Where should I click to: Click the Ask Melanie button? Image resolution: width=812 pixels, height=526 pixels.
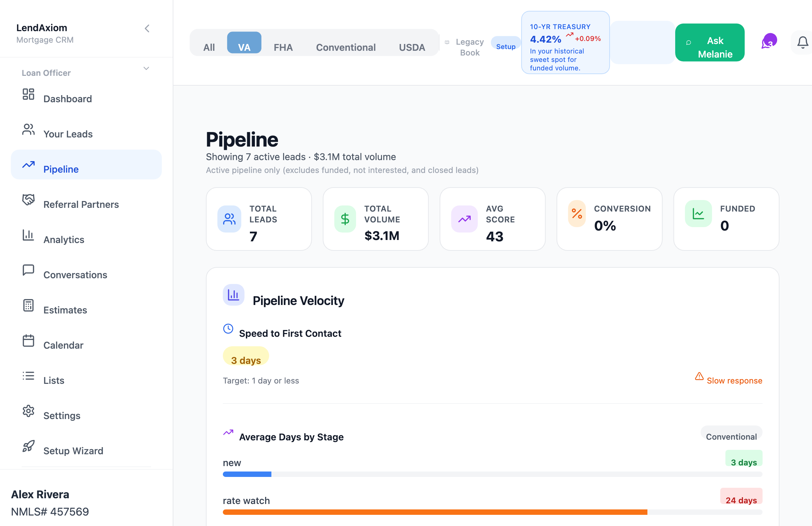pyautogui.click(x=710, y=43)
